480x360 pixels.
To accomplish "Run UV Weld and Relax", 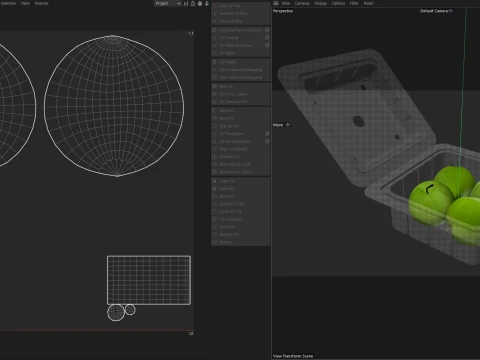I will click(238, 45).
